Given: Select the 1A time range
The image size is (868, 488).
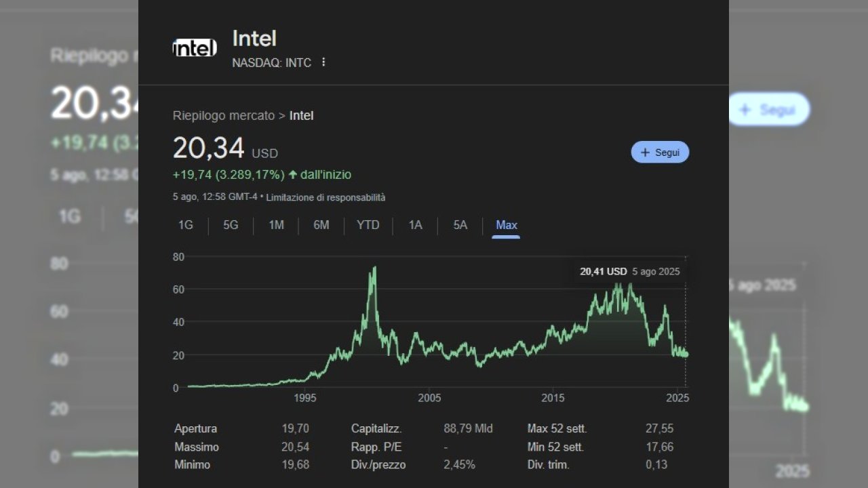Looking at the screenshot, I should (415, 225).
